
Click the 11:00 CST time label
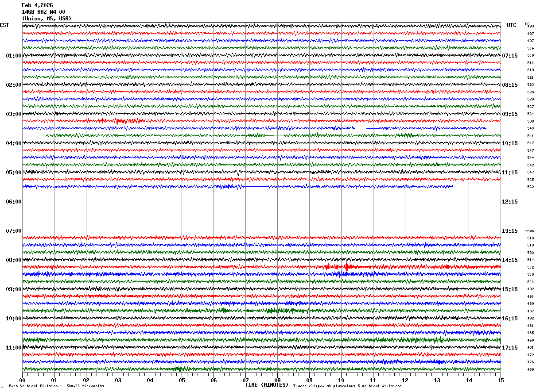pyautogui.click(x=14, y=348)
